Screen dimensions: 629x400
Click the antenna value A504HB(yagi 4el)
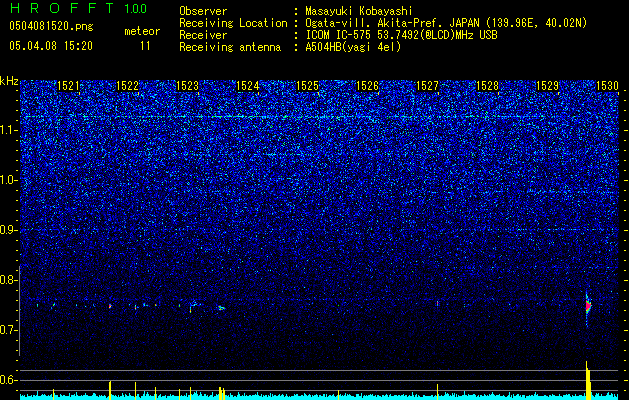pyautogui.click(x=353, y=47)
